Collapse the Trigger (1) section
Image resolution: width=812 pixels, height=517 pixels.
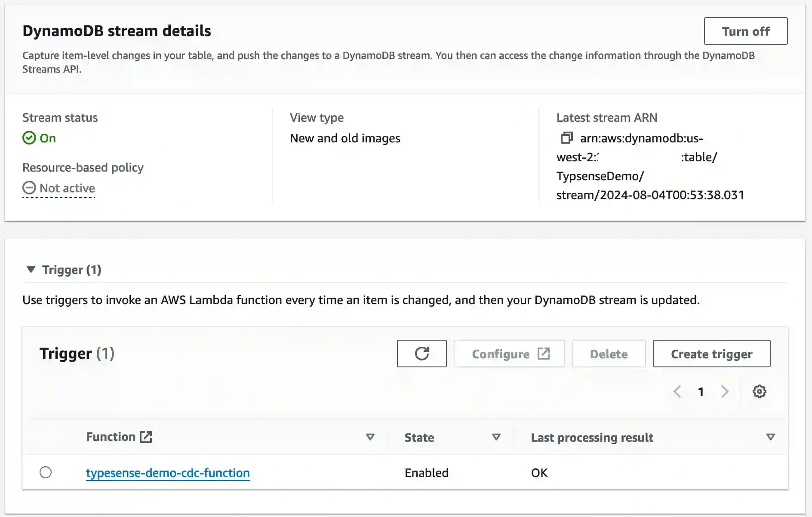click(31, 270)
